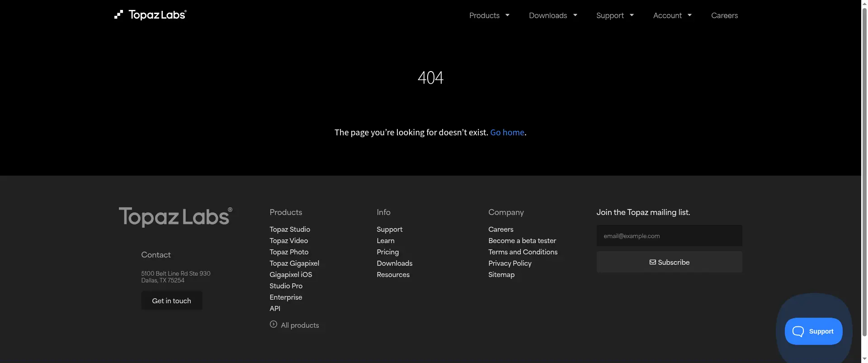Click the envelope icon on Subscribe button
Screen dimensions: 868x363
[x=652, y=263]
